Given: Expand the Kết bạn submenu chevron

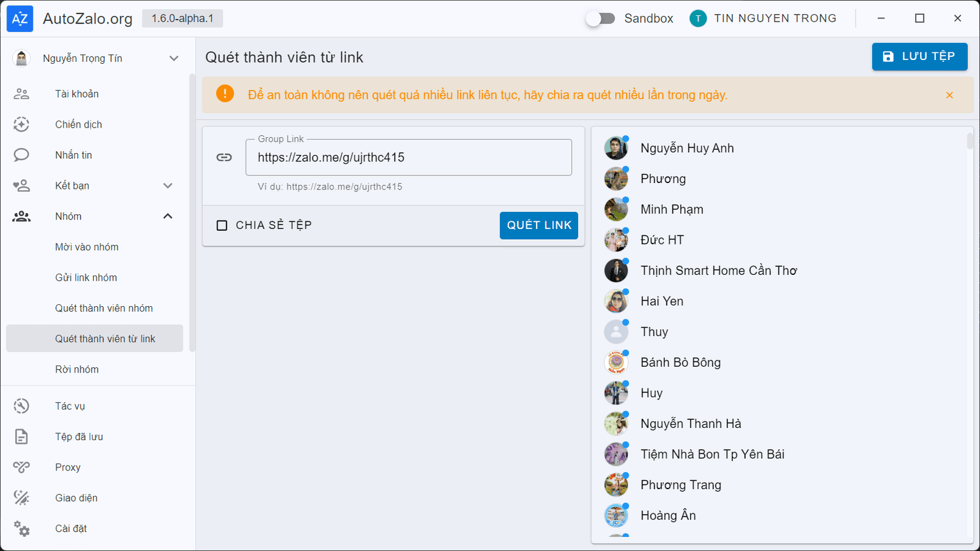Looking at the screenshot, I should [x=168, y=186].
